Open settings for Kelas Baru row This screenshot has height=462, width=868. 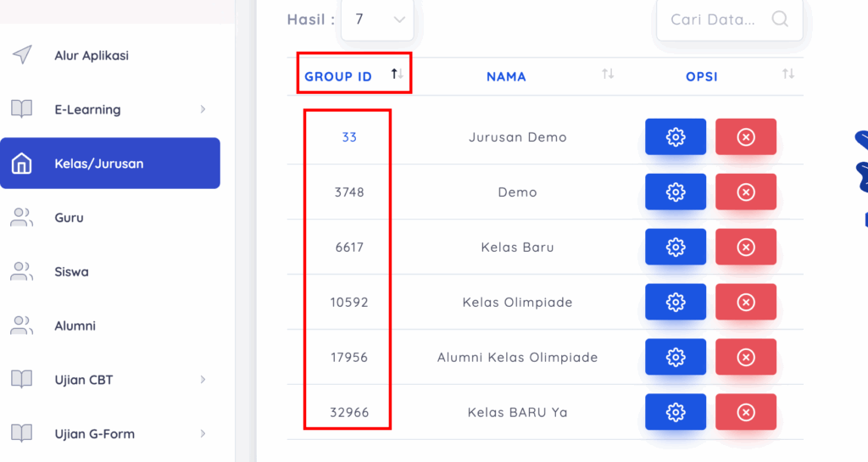coord(675,248)
